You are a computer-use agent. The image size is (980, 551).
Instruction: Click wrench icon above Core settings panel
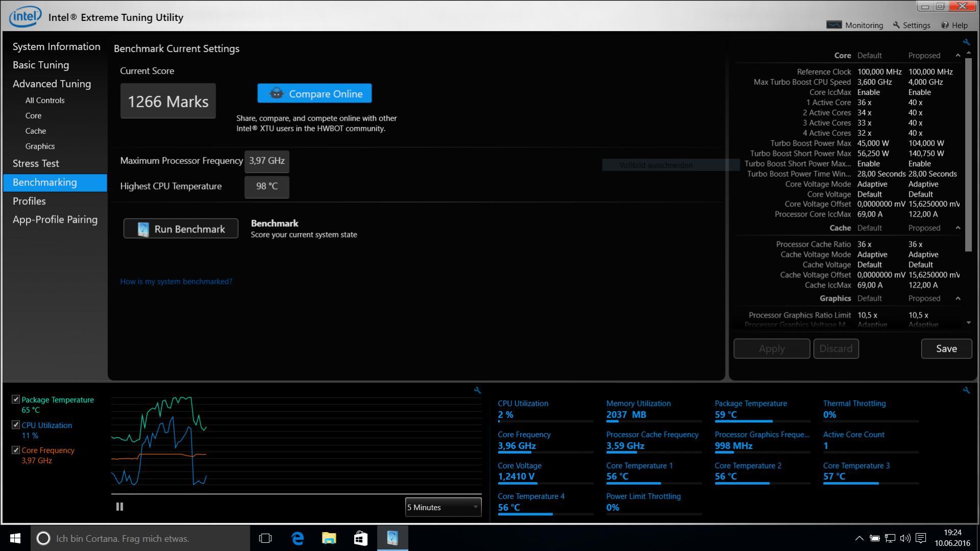[966, 42]
